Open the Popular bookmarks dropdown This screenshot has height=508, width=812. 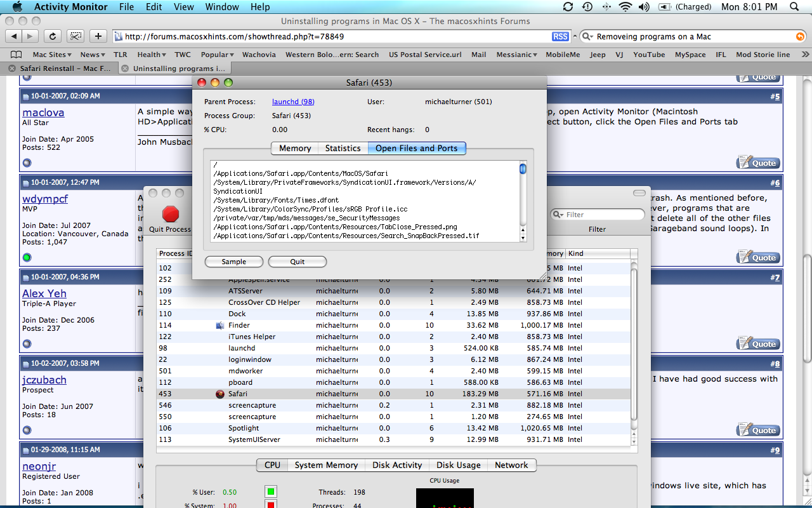point(218,55)
